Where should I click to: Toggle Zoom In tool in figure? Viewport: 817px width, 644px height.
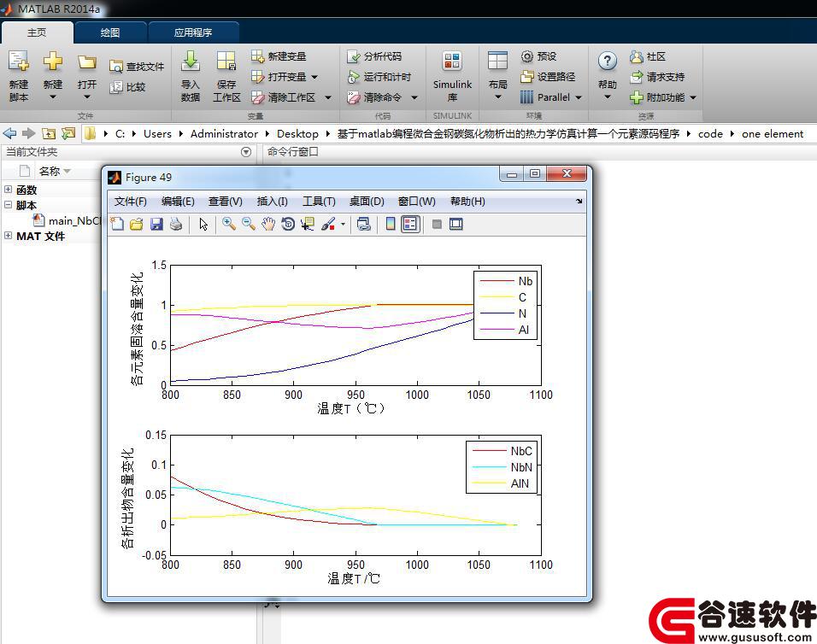(x=229, y=225)
